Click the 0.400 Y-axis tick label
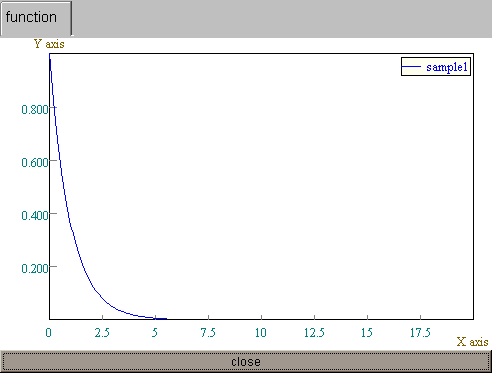The width and height of the screenshot is (492, 373). click(35, 215)
